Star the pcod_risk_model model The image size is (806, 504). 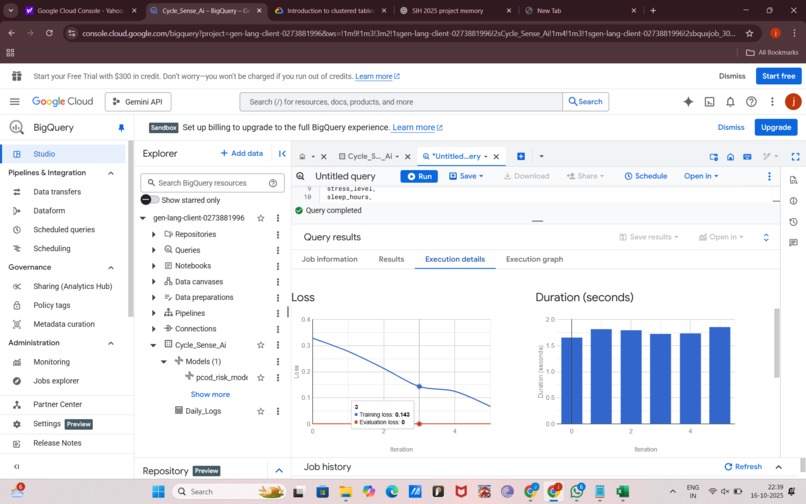click(x=261, y=377)
